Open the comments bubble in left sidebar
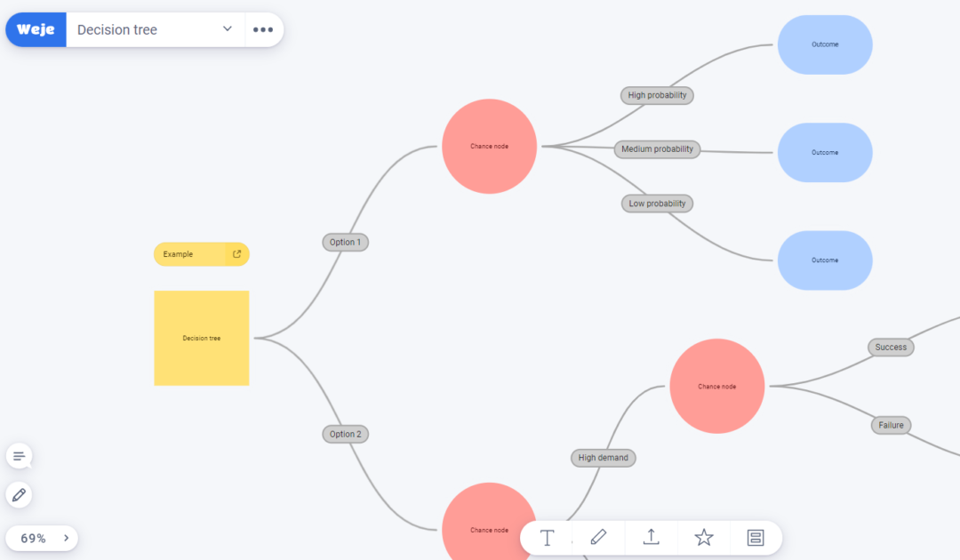 pos(19,456)
